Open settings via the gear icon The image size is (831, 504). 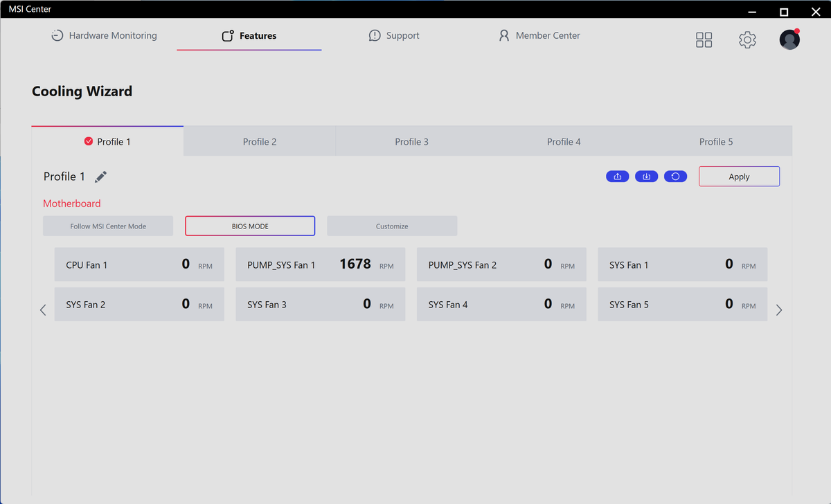tap(747, 40)
